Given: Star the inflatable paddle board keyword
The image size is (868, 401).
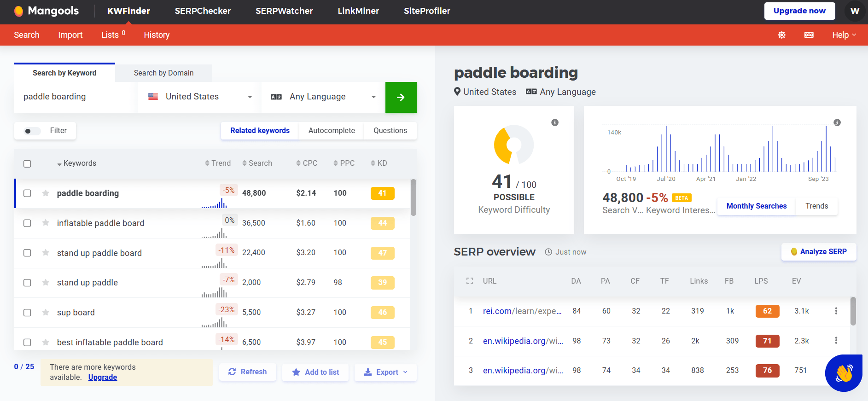Looking at the screenshot, I should 46,223.
